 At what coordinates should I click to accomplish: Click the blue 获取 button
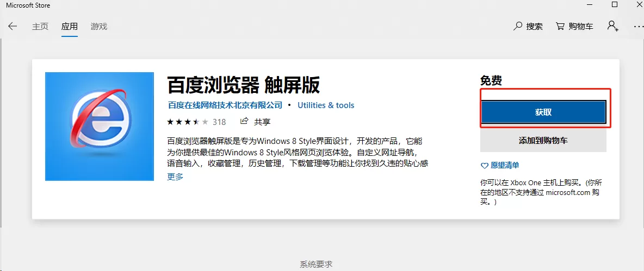(x=543, y=112)
